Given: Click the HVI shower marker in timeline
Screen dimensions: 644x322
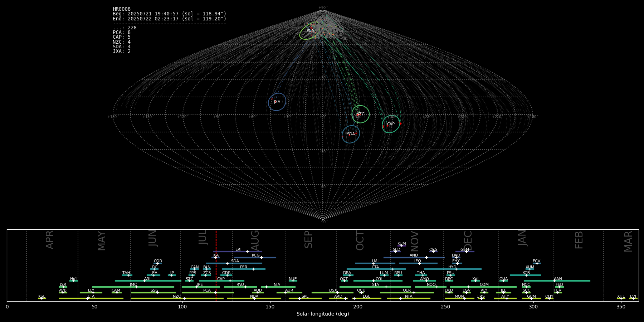Looking at the screenshot, I should tap(74, 281).
